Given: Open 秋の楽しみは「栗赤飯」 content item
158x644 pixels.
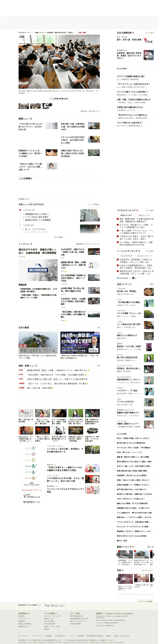Looking at the screenshot, I should (x=127, y=291).
